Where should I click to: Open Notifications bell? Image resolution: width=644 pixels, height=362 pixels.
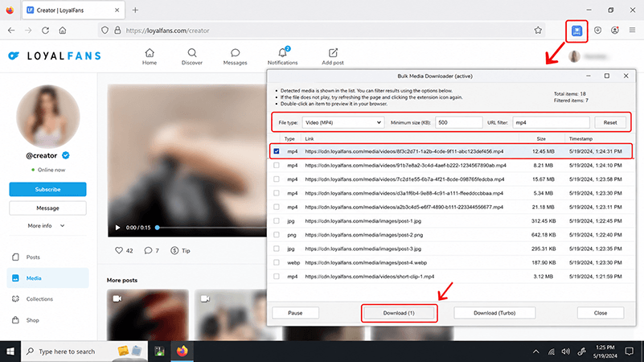(282, 56)
